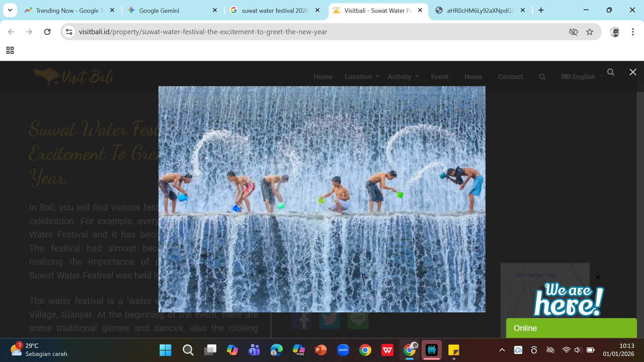Share the article on Facebook
Screen dimensions: 644x362
click(302, 321)
